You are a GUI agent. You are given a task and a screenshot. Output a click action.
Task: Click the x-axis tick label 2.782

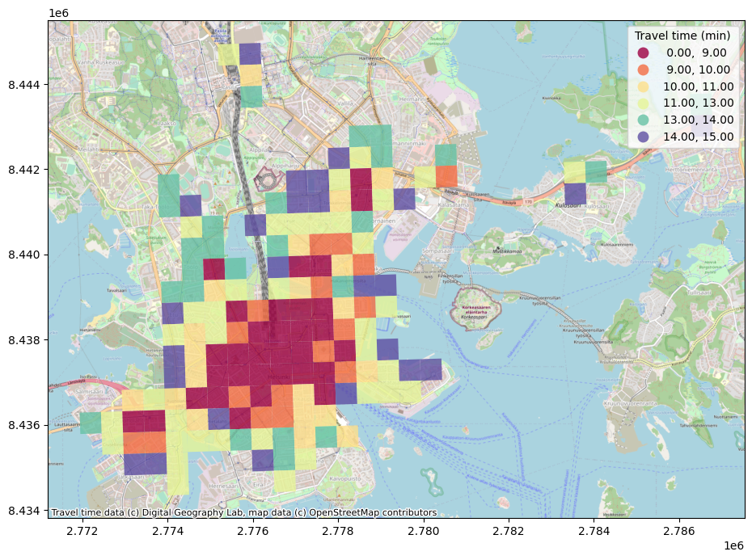509,531
